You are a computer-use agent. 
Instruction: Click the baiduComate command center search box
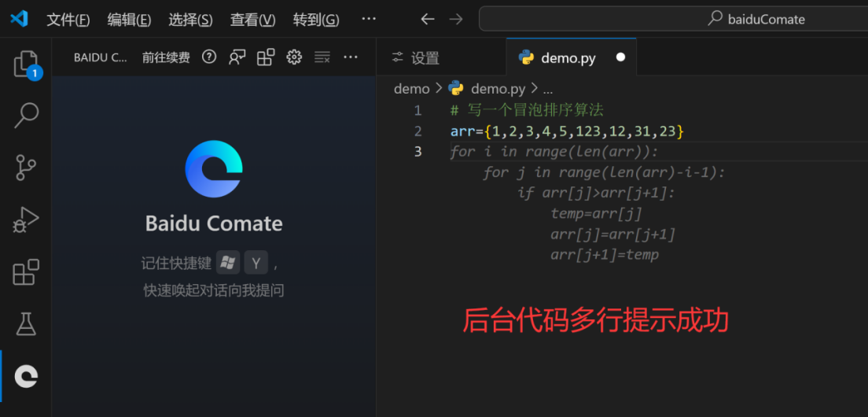point(673,20)
